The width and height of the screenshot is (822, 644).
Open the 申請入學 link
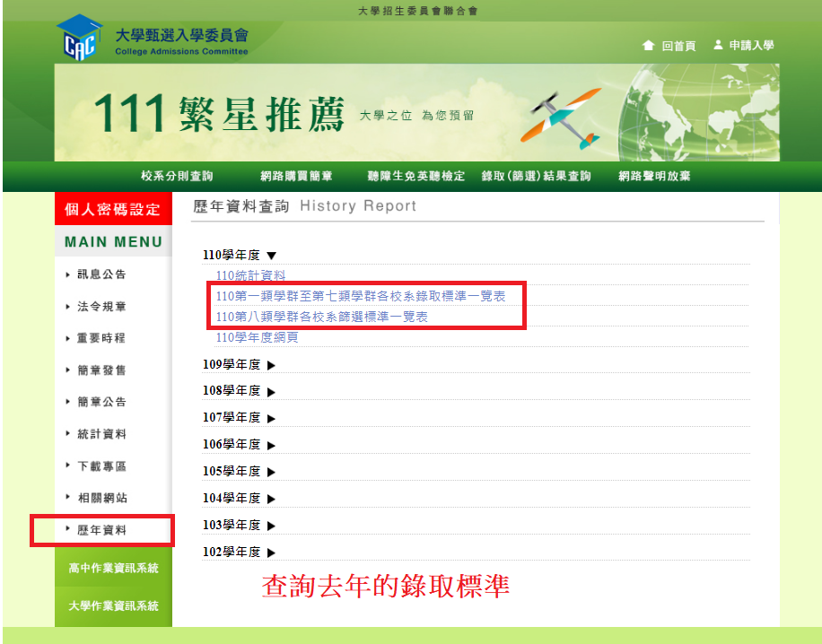[x=751, y=46]
